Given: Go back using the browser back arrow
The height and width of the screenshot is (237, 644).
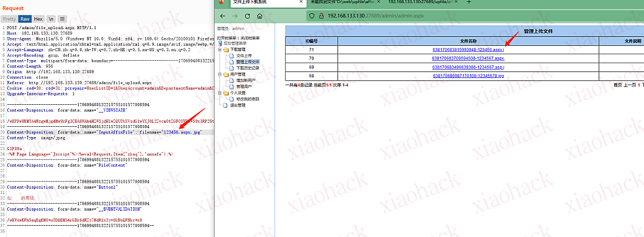Looking at the screenshot, I should tap(222, 16).
